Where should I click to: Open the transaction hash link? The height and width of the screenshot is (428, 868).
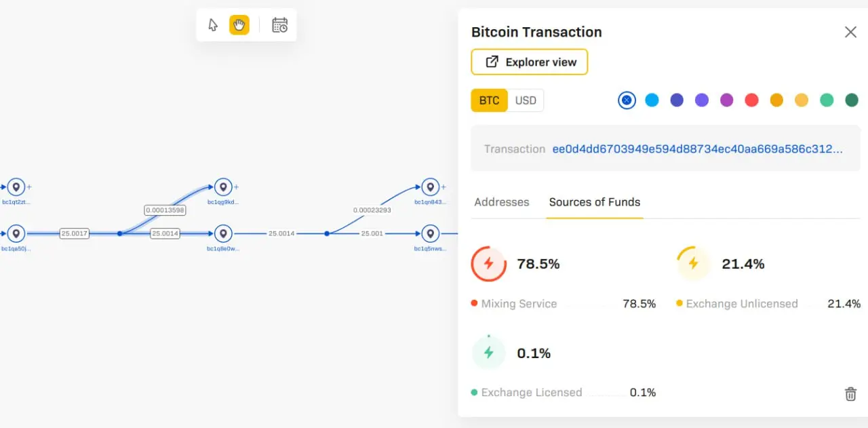[x=698, y=149]
